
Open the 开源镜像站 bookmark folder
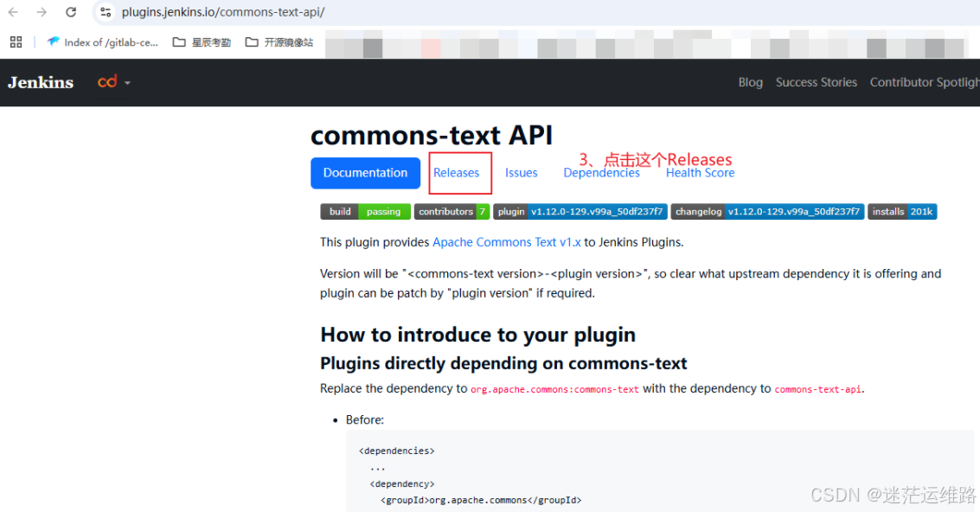[x=279, y=42]
